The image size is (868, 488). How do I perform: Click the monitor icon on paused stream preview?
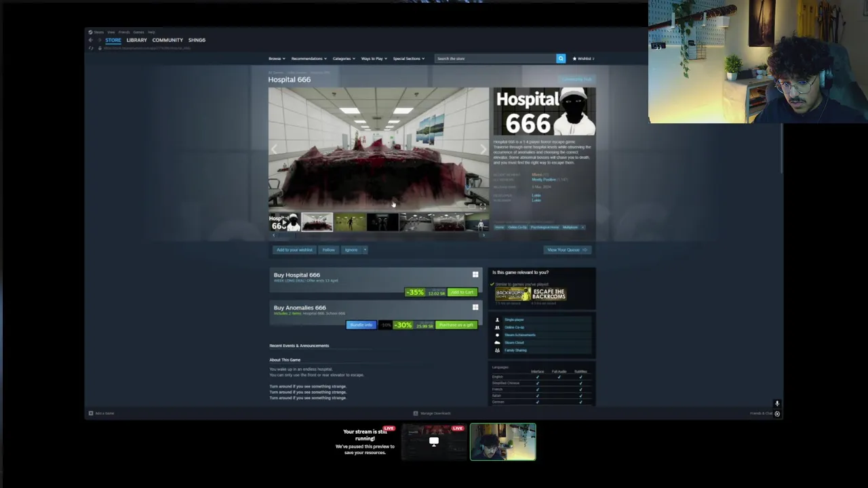[434, 441]
